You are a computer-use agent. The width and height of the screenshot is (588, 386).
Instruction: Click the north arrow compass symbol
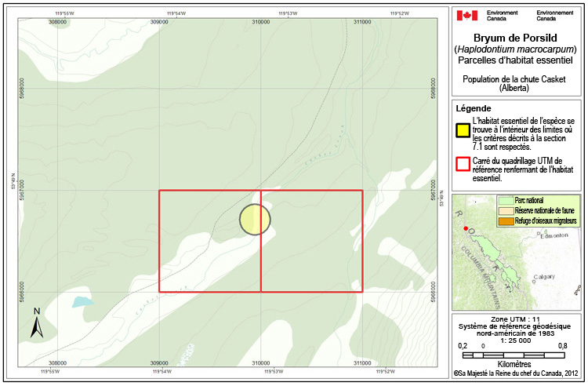36,323
